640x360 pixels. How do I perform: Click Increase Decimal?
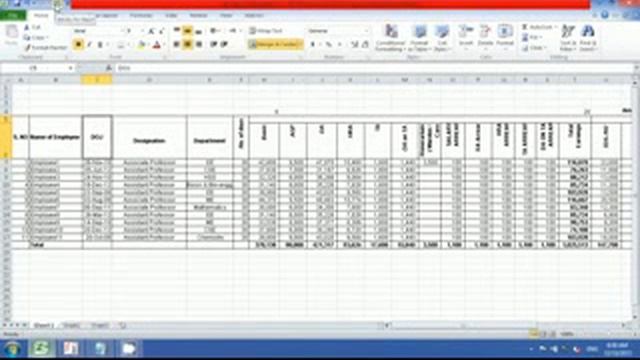[x=354, y=44]
